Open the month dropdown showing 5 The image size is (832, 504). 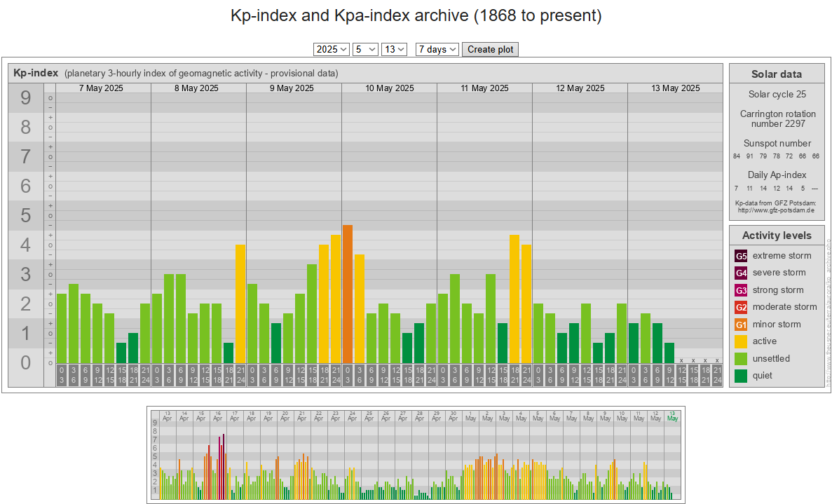(365, 50)
